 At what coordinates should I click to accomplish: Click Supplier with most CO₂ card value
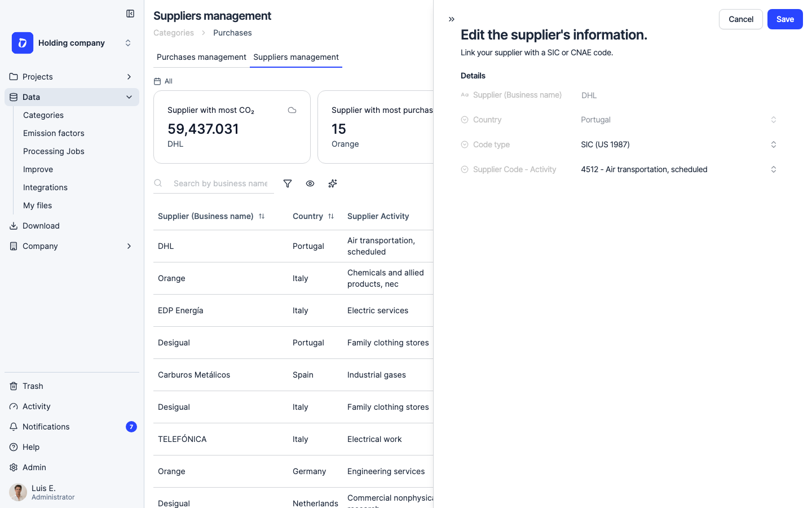(203, 129)
